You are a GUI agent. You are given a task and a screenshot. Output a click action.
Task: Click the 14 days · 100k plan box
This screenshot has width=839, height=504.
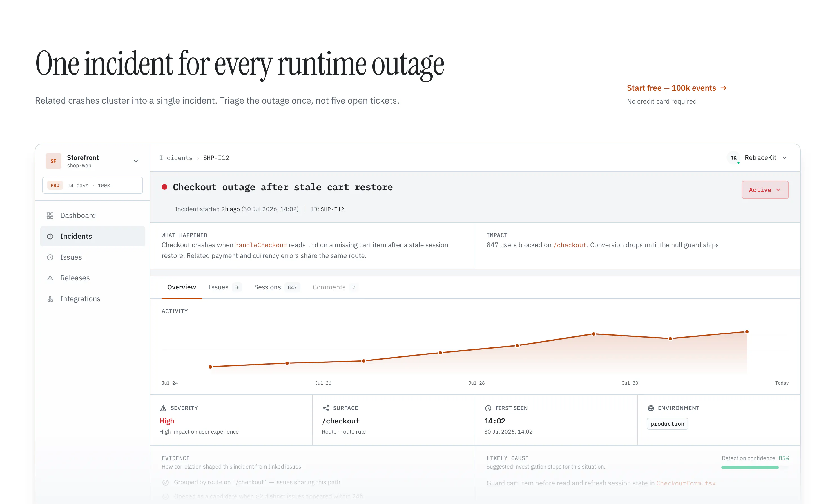pyautogui.click(x=92, y=186)
